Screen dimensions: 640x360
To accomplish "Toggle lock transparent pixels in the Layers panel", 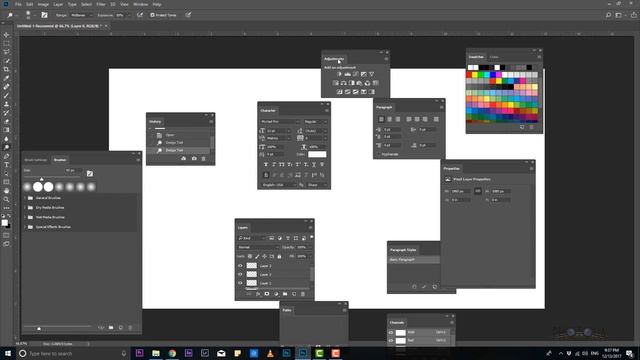I will point(250,257).
